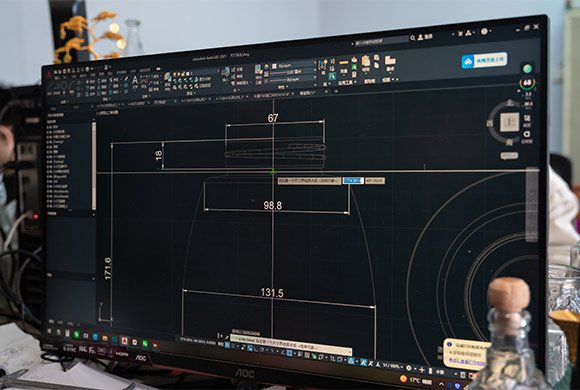Open the AutoCAD application menu (red A)
The width and height of the screenshot is (580, 390).
coord(49,74)
